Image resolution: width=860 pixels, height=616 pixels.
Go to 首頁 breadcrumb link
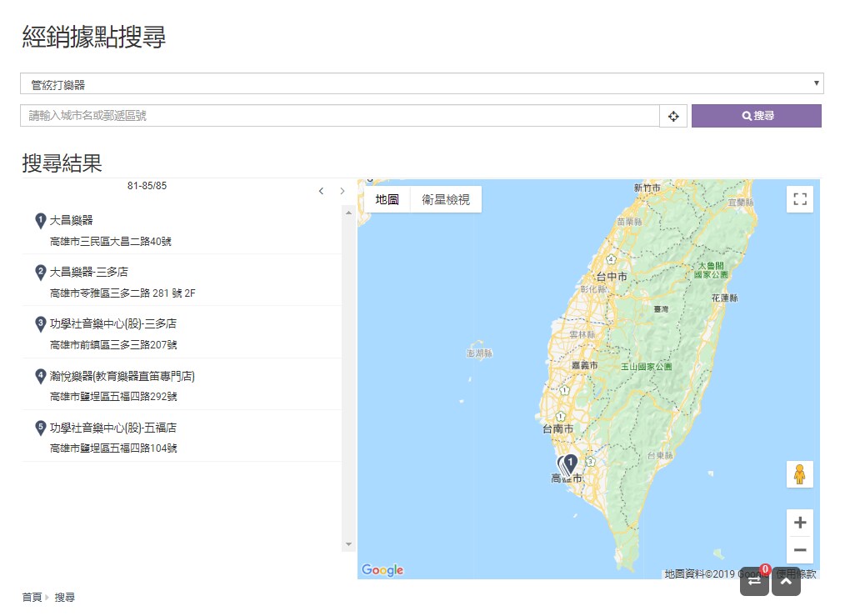pyautogui.click(x=32, y=597)
